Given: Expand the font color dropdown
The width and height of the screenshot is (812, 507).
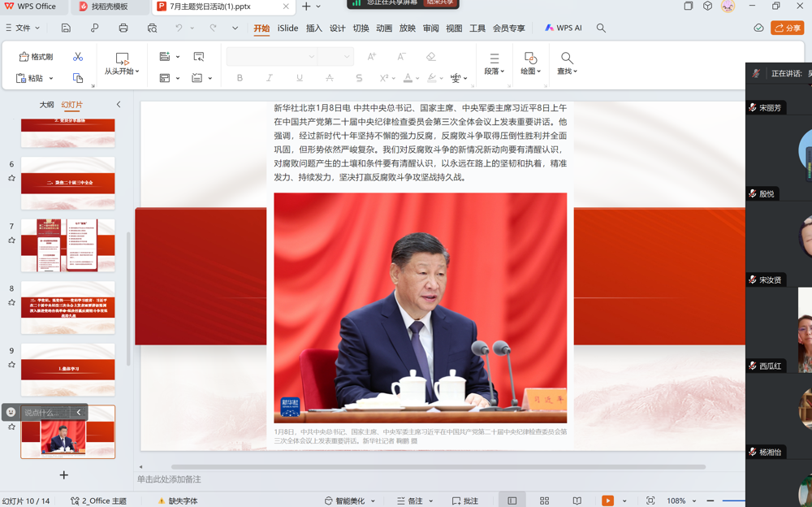Looking at the screenshot, I should pyautogui.click(x=417, y=77).
